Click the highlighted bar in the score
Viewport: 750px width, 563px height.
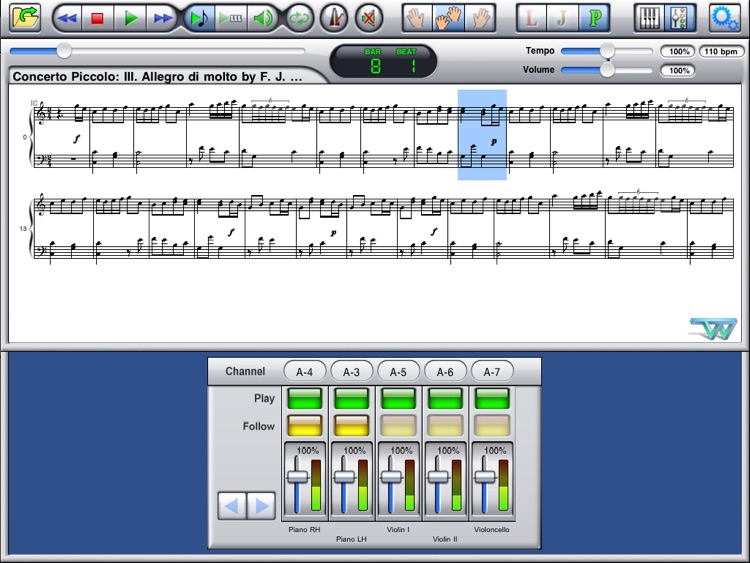click(x=482, y=135)
